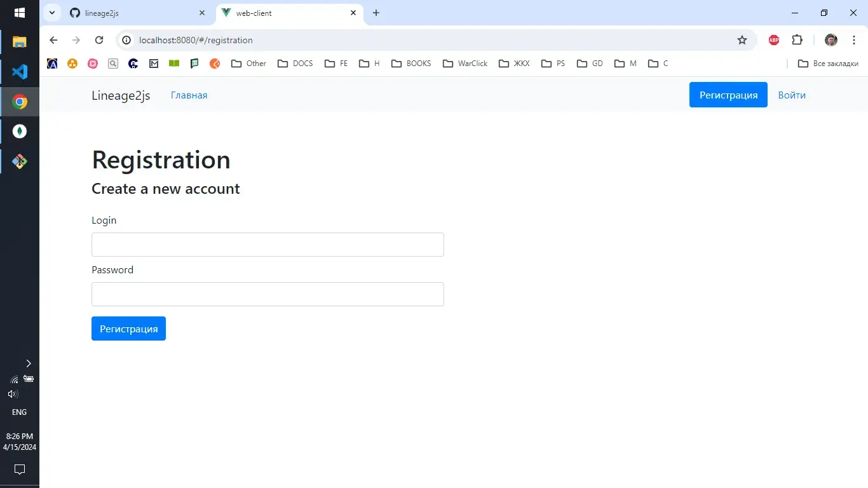Focus the Password input field
868x488 pixels.
tap(268, 294)
